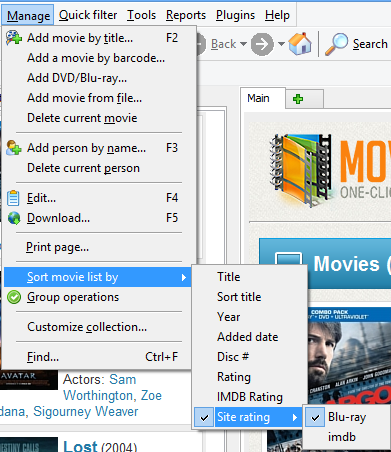The width and height of the screenshot is (391, 452).
Task: Open Customize collection
Action: click(x=97, y=327)
